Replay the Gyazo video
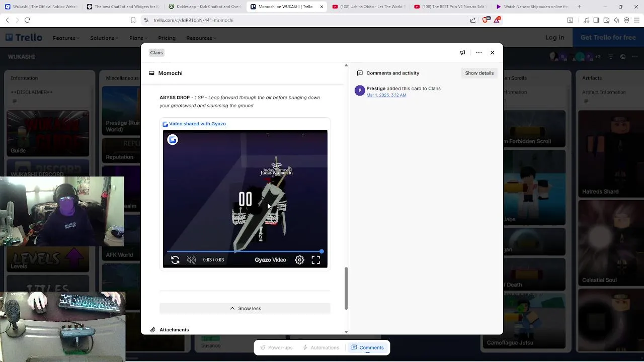The image size is (644, 362). tap(175, 260)
